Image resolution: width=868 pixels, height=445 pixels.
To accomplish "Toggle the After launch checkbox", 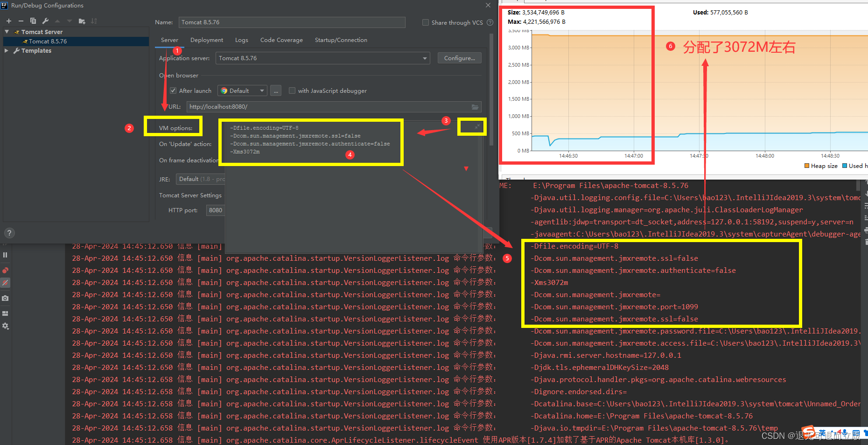I will pos(173,90).
